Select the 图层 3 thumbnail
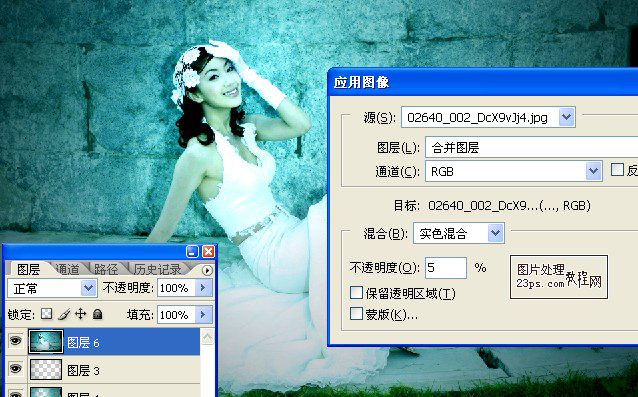Image resolution: width=638 pixels, height=397 pixels. (x=46, y=369)
